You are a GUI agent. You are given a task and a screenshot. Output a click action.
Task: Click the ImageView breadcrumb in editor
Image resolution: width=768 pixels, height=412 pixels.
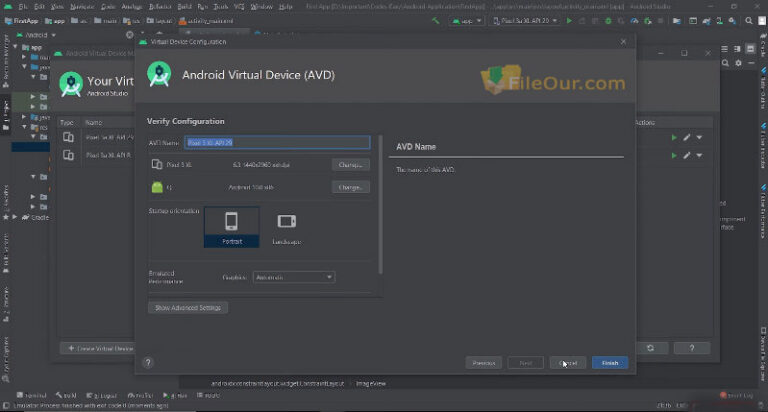click(371, 384)
